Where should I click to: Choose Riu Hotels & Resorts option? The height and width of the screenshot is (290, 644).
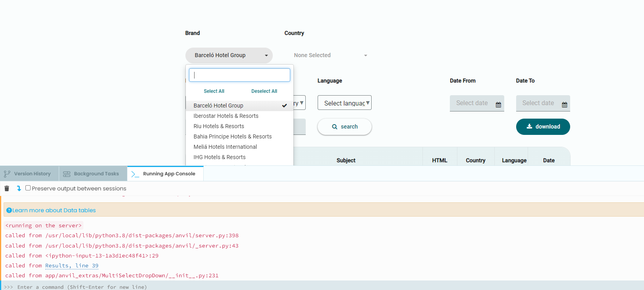(x=239, y=126)
